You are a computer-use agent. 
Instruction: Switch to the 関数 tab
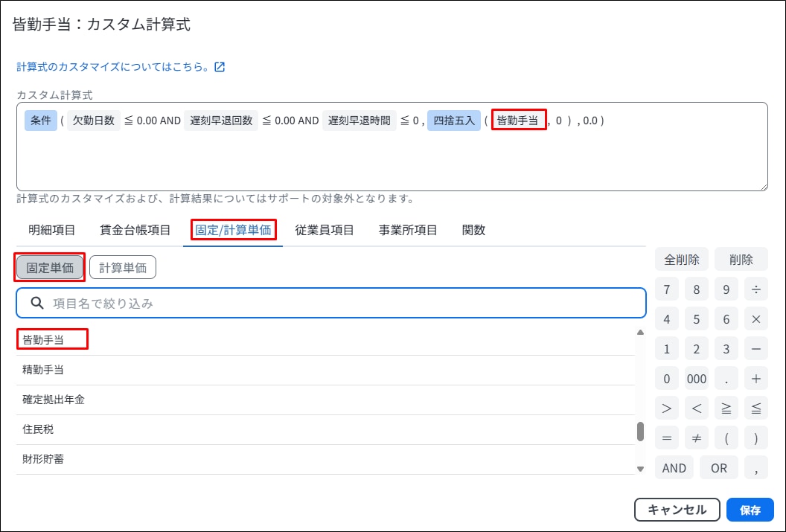pos(473,230)
